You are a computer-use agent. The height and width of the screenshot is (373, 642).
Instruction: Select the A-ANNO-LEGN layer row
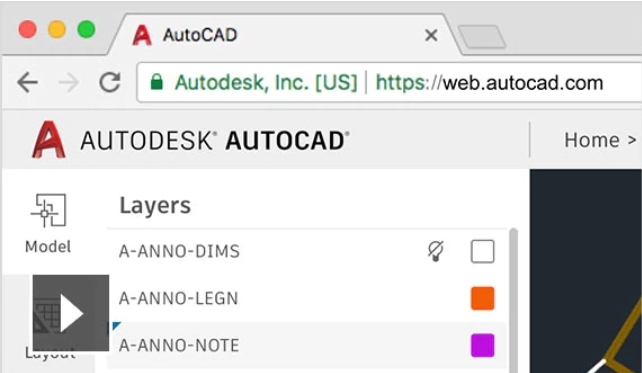point(307,298)
